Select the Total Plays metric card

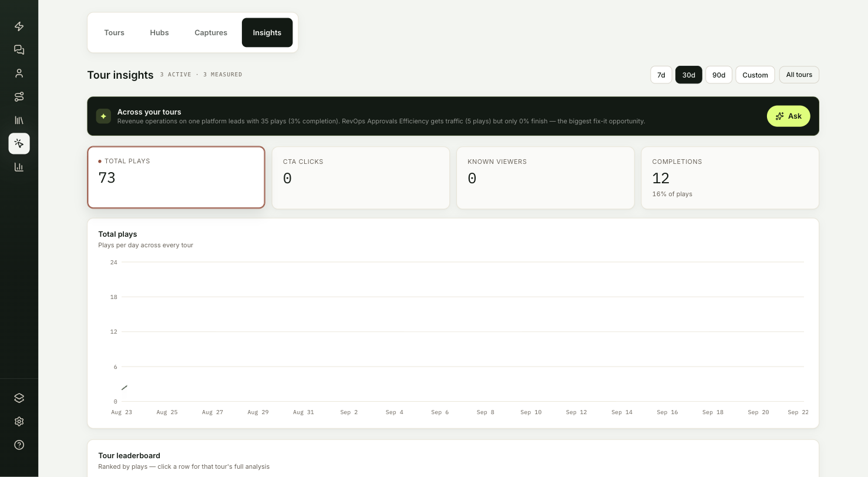click(x=176, y=177)
